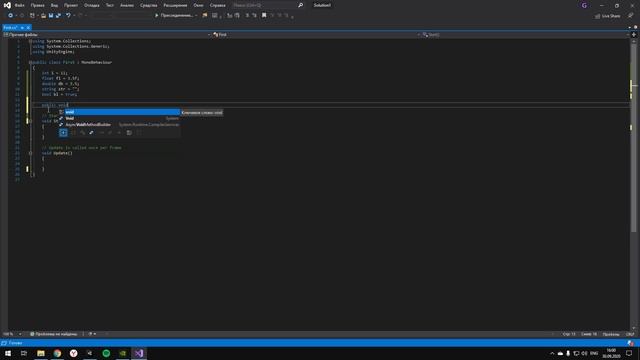Screen dimensions: 640x360
Task: Click the save all toolbar icon
Action: 58,16
